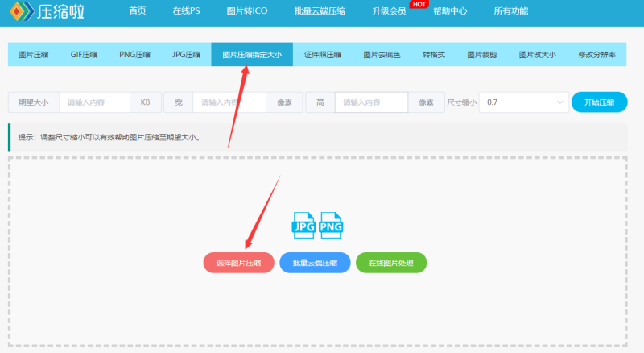
Task: Open 在线PS in the top navigation
Action: coord(186,11)
